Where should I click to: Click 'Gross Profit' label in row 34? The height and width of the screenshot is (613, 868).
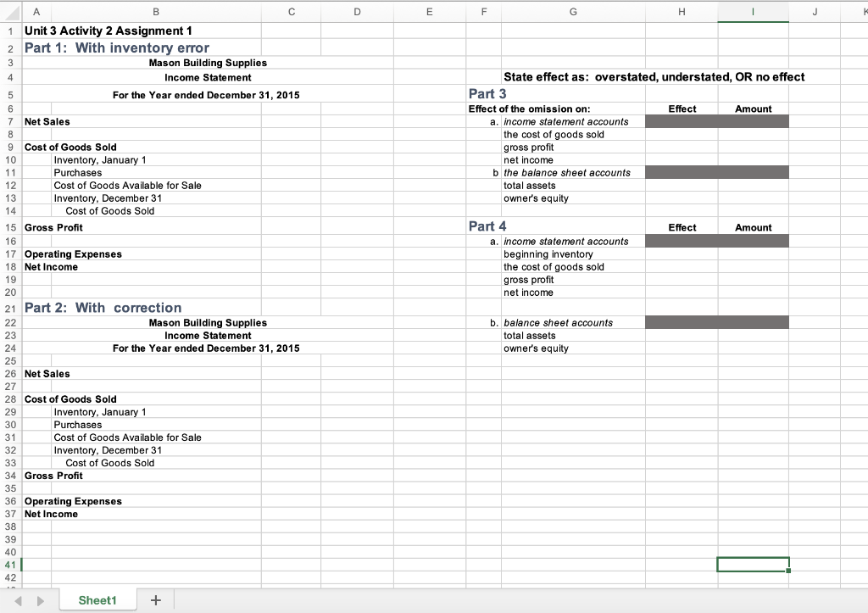tap(53, 476)
